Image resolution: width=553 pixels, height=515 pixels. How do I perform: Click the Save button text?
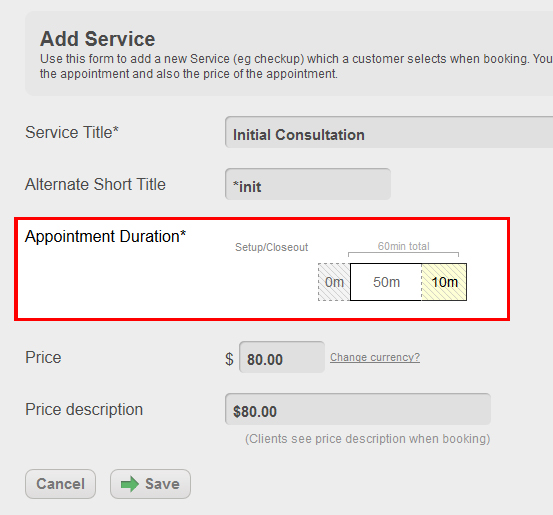(x=162, y=484)
